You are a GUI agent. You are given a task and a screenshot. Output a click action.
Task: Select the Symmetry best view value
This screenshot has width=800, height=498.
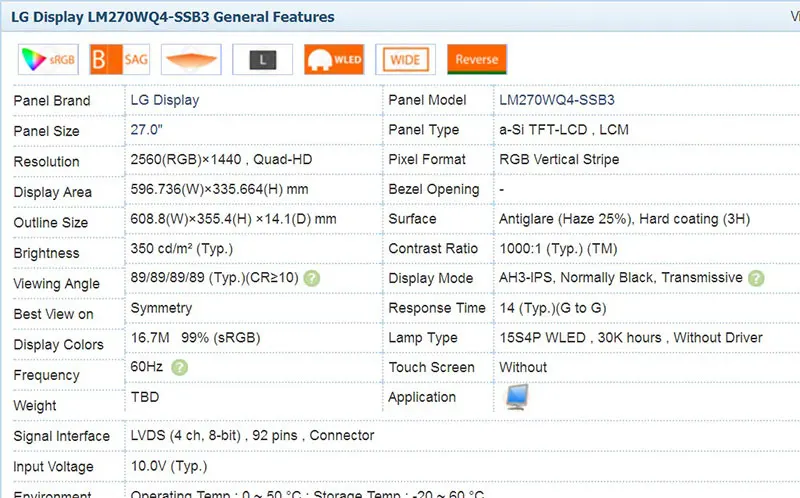(161, 308)
